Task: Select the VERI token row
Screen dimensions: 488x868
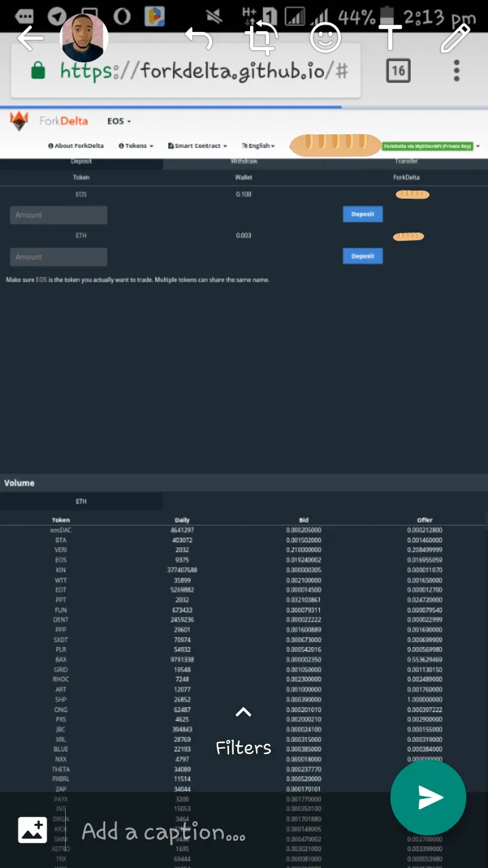Action: 244,550
